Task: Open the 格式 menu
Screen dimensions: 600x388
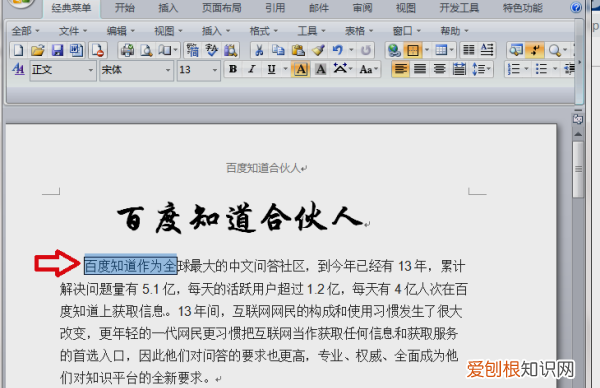Action: point(263,31)
